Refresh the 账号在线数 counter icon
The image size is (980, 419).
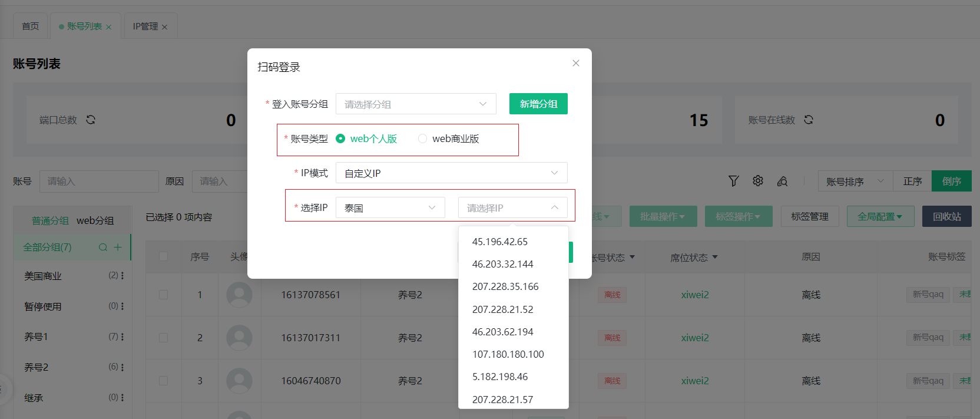pos(809,120)
